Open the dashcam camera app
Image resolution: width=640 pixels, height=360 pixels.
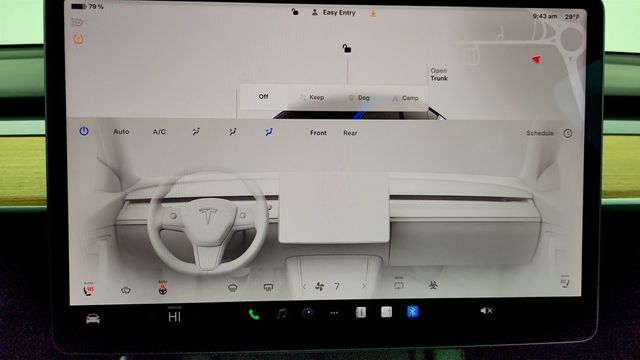click(308, 313)
